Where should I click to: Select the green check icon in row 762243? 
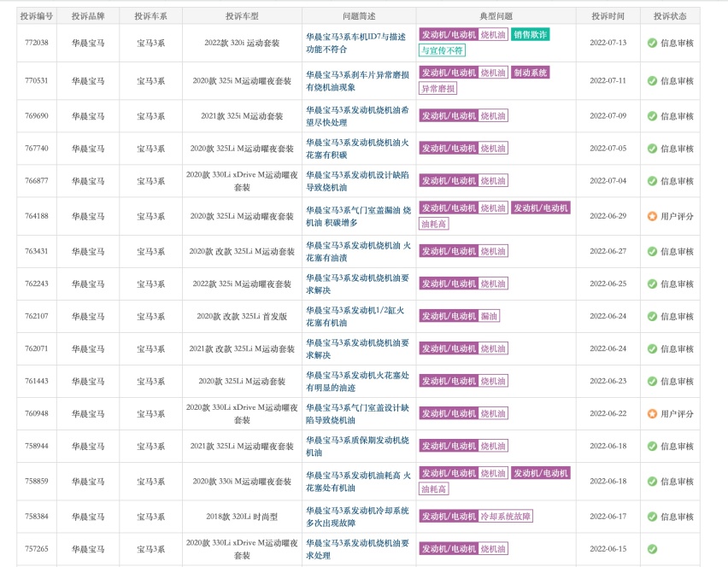(x=652, y=284)
